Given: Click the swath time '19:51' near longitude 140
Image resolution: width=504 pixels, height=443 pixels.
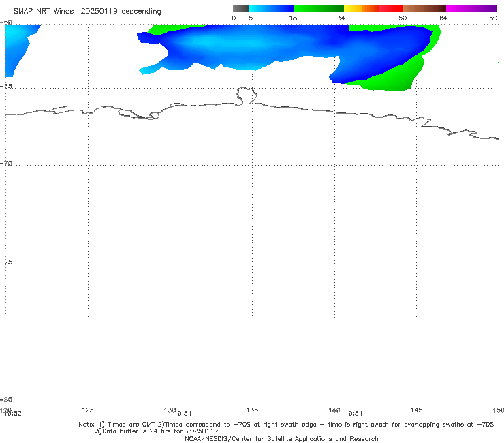Looking at the screenshot, I should tap(353, 414).
